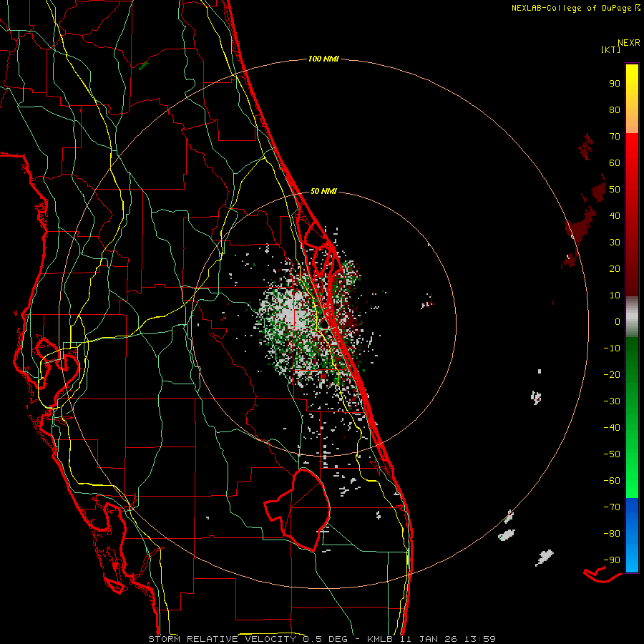Click the Storm Relative Velocity caption text
Screen dimensions: 644x644
321,639
